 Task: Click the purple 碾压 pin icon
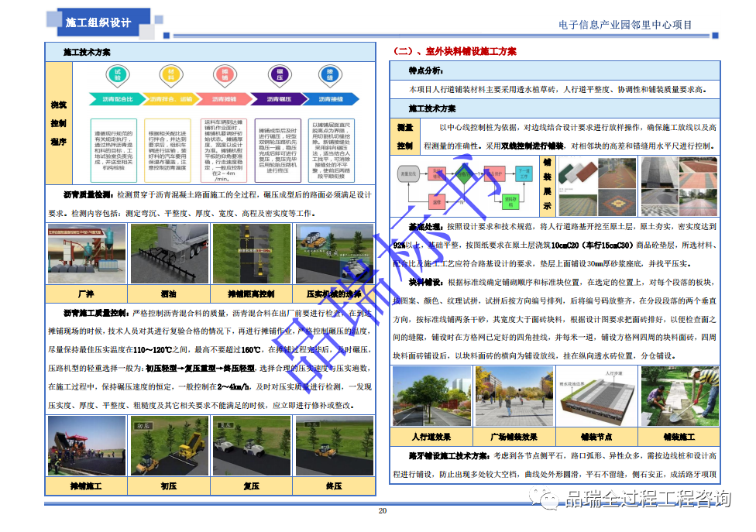pos(278,74)
